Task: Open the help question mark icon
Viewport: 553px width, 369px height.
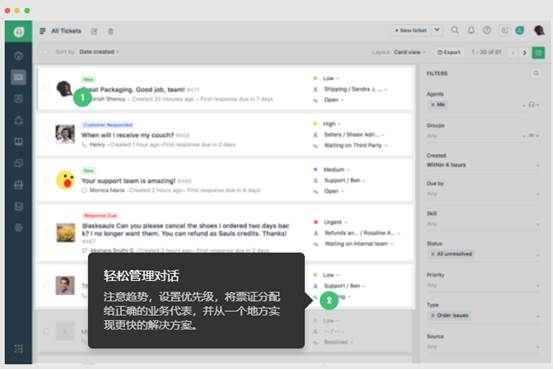Action: pyautogui.click(x=487, y=30)
